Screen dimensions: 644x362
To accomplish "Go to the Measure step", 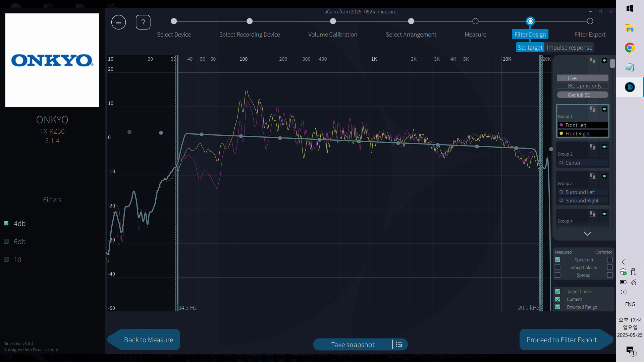I will [x=475, y=21].
